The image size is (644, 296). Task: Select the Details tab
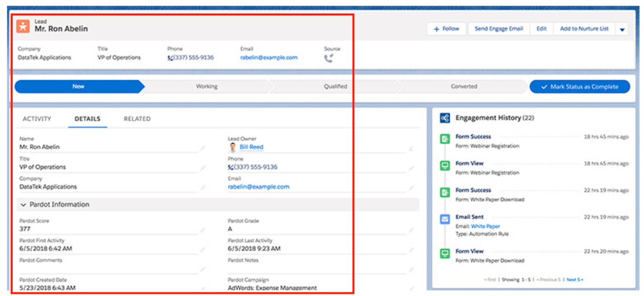coord(87,119)
